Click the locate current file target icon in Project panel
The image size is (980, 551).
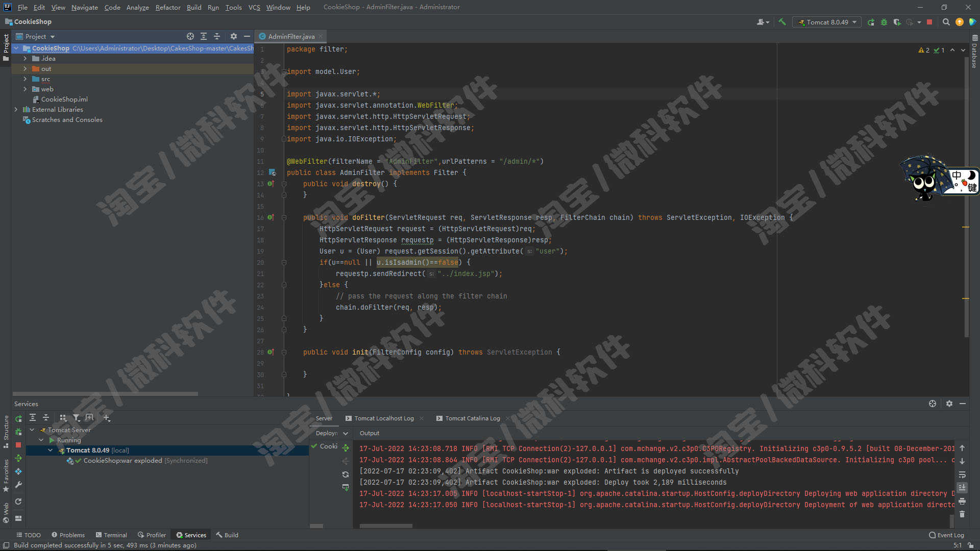click(190, 36)
